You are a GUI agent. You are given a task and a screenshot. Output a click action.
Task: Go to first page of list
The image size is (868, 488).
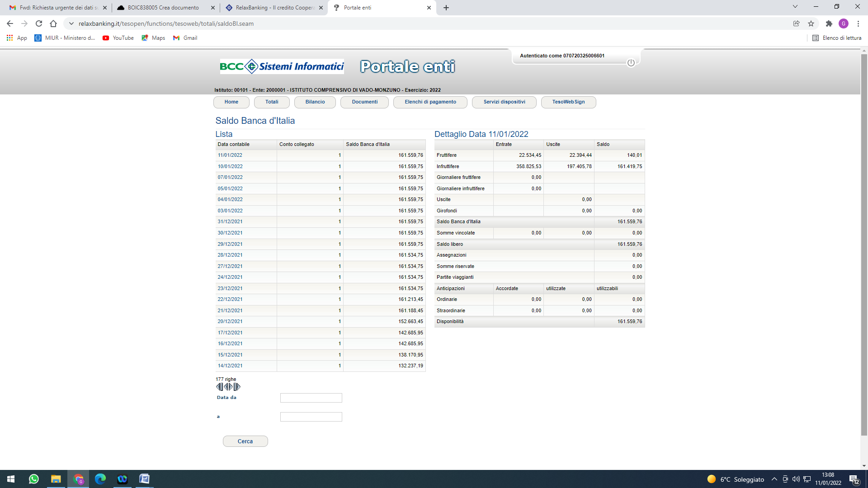219,387
